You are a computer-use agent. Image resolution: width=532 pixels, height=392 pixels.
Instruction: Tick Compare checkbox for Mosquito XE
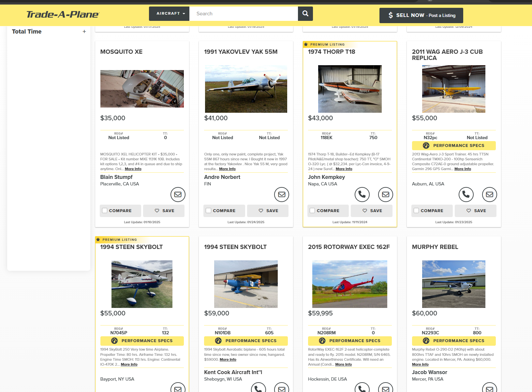(105, 211)
